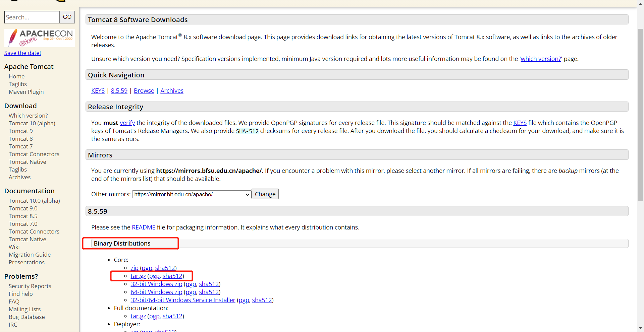
Task: Open Tomcat 8 download link
Action: [x=21, y=139]
